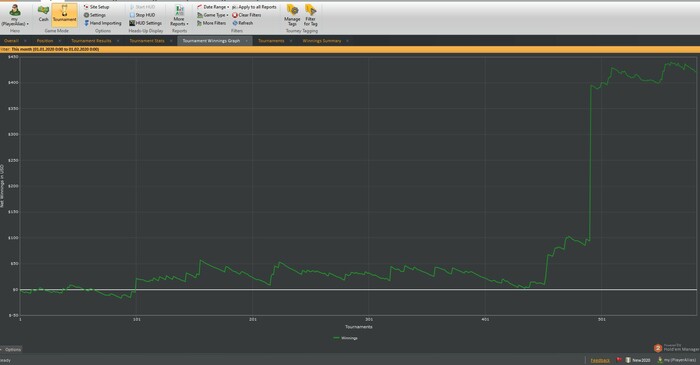700x365 pixels.
Task: Click the Feedback link in status bar
Action: (x=600, y=360)
